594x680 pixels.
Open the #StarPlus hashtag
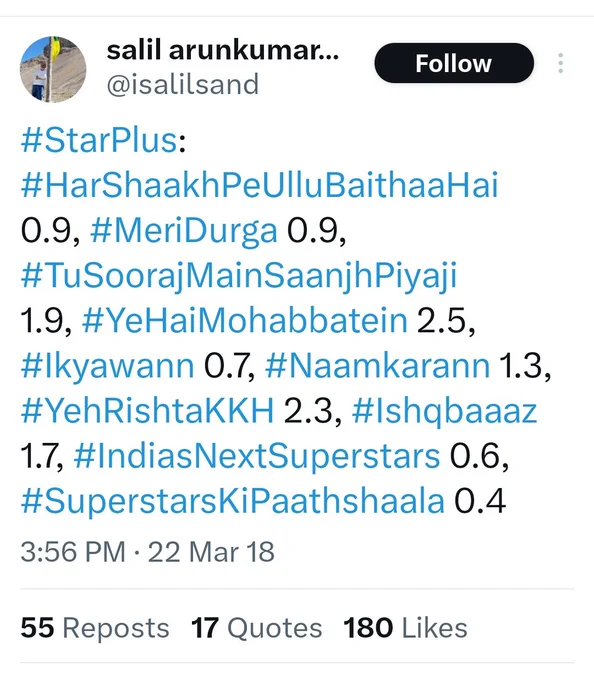pos(99,141)
